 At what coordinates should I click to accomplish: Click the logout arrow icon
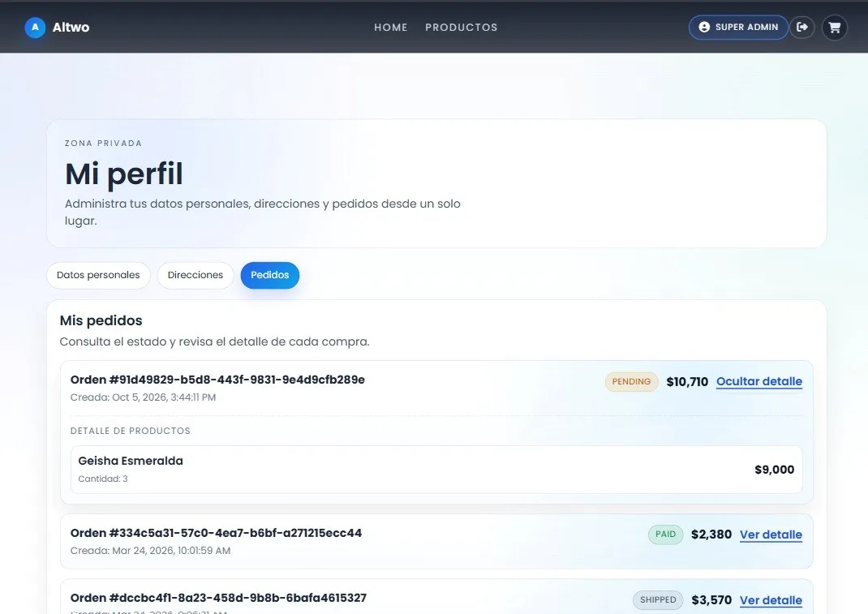[801, 27]
